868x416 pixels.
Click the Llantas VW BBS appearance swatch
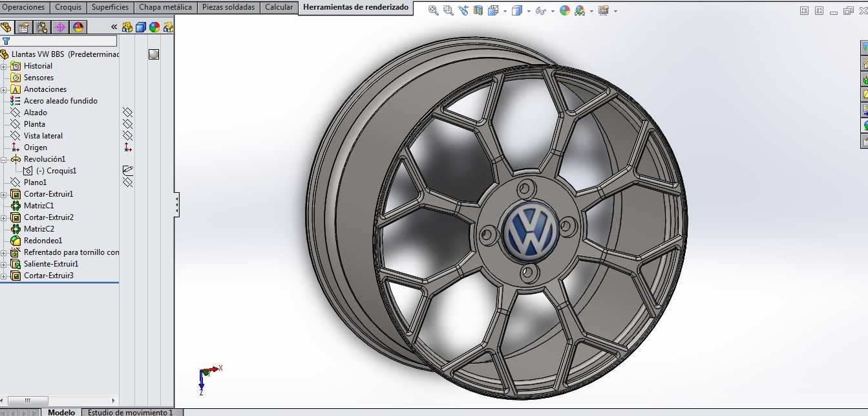point(154,54)
